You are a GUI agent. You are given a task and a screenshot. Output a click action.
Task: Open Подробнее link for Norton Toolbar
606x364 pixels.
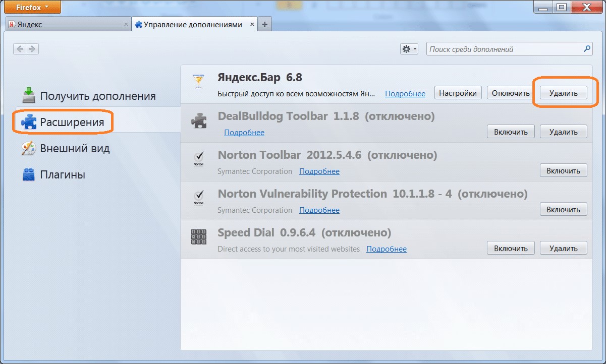(319, 171)
